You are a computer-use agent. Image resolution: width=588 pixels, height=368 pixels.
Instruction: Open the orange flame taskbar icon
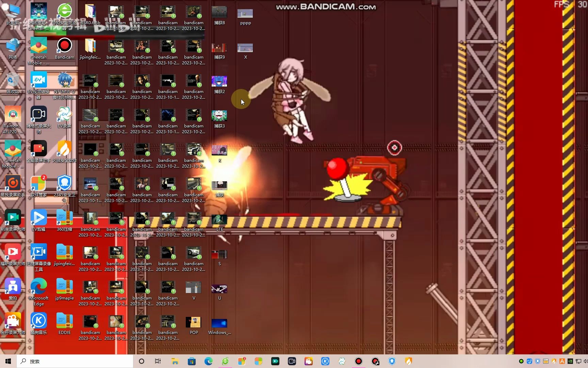tap(409, 361)
